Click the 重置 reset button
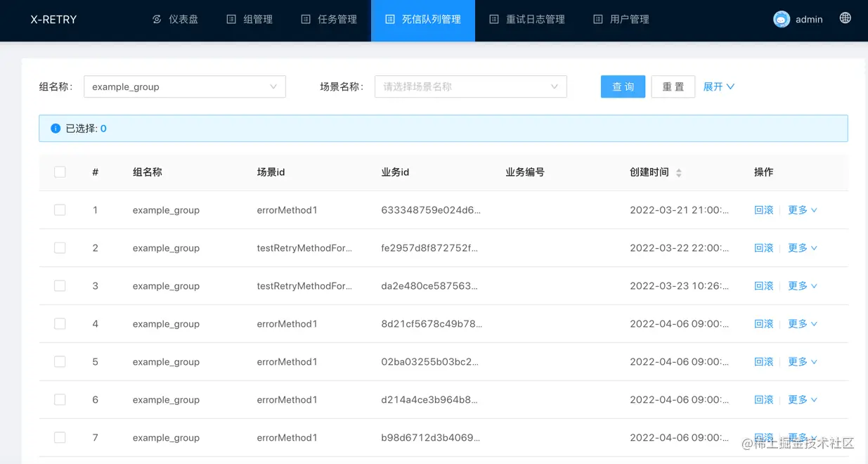This screenshot has width=868, height=464. [x=673, y=86]
